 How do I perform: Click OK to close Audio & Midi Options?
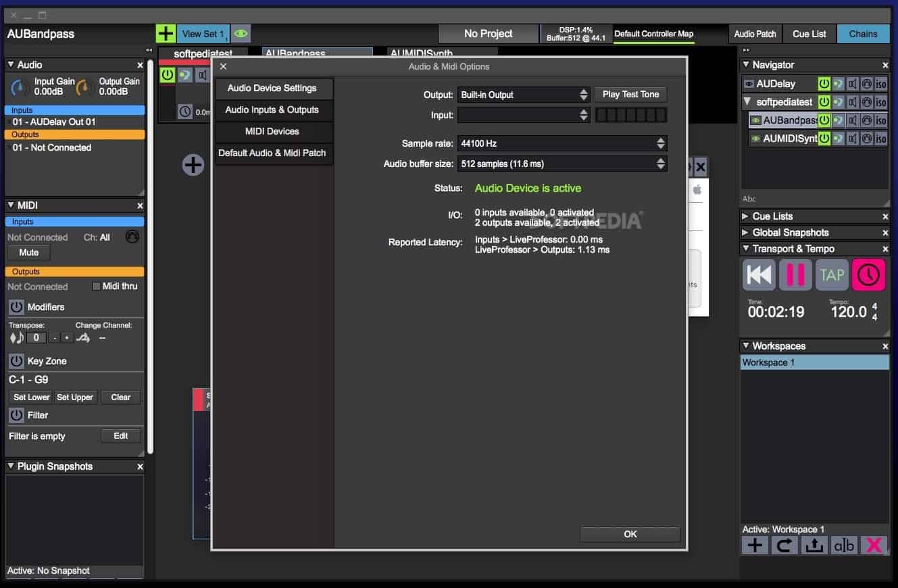630,534
